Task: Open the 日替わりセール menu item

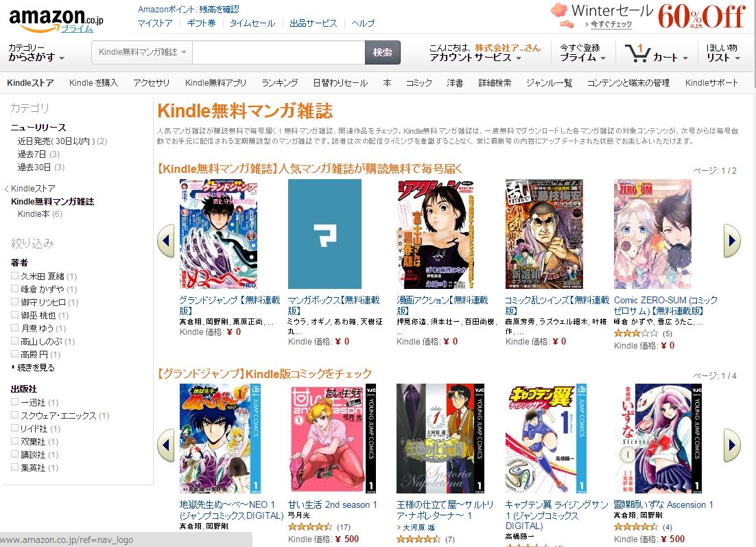Action: pyautogui.click(x=340, y=83)
